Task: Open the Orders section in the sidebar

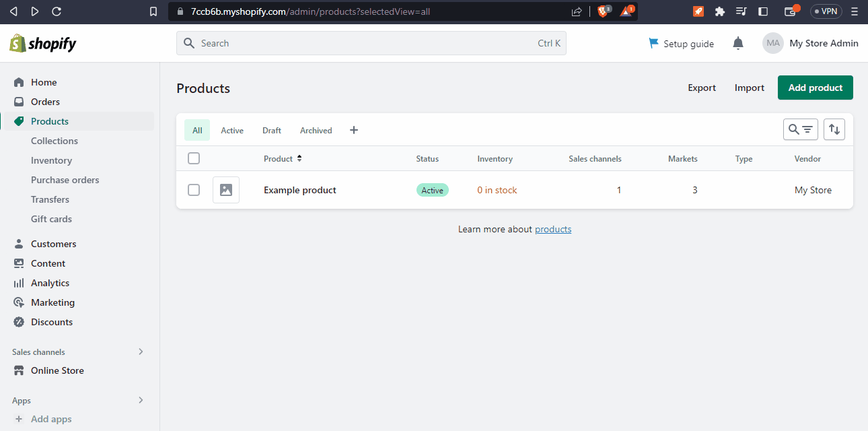Action: (45, 101)
